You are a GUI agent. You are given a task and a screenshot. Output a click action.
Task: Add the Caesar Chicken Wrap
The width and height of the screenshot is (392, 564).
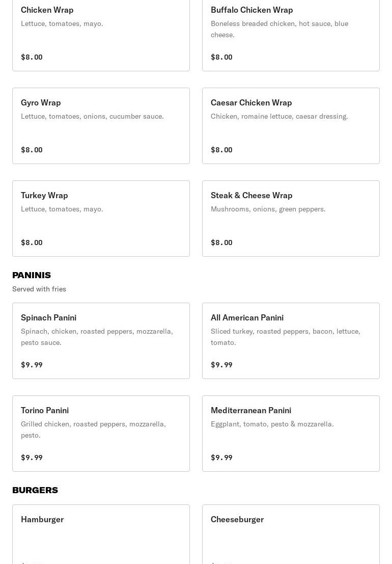point(291,126)
